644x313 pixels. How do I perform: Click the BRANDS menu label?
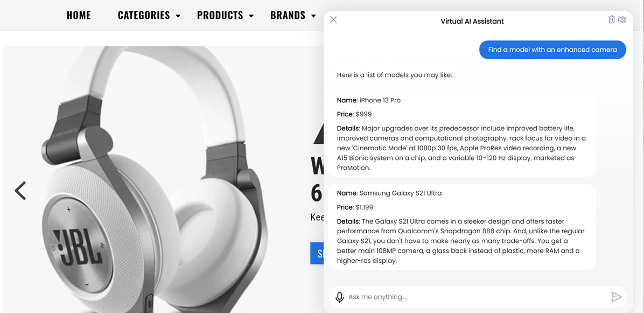288,16
